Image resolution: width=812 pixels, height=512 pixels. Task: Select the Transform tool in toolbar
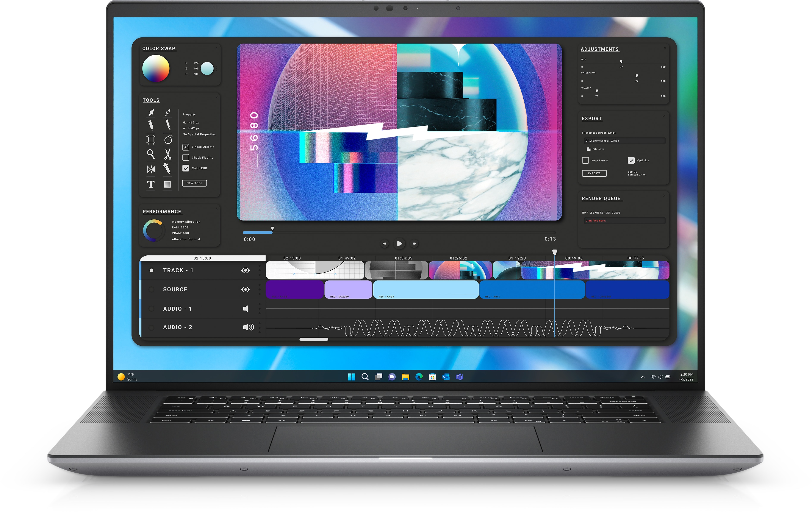150,140
